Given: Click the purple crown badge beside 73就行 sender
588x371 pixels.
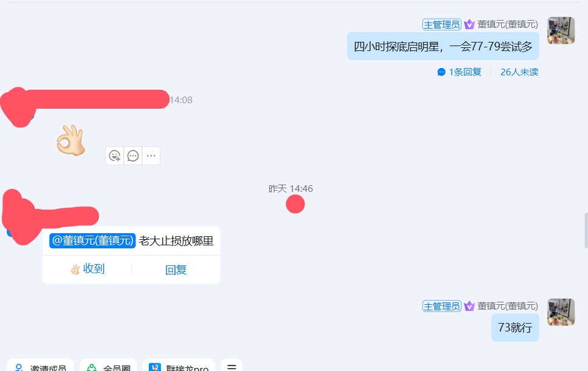Looking at the screenshot, I should [x=469, y=306].
